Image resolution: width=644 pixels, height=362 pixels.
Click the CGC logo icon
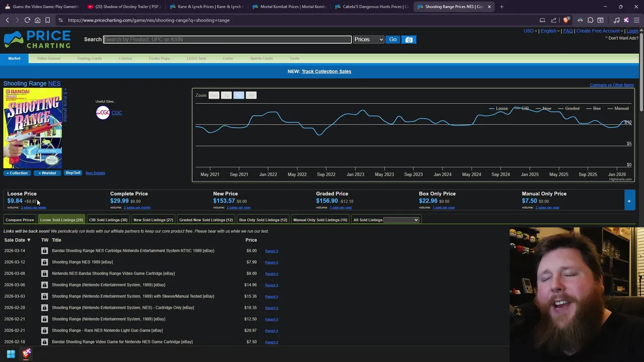103,113
